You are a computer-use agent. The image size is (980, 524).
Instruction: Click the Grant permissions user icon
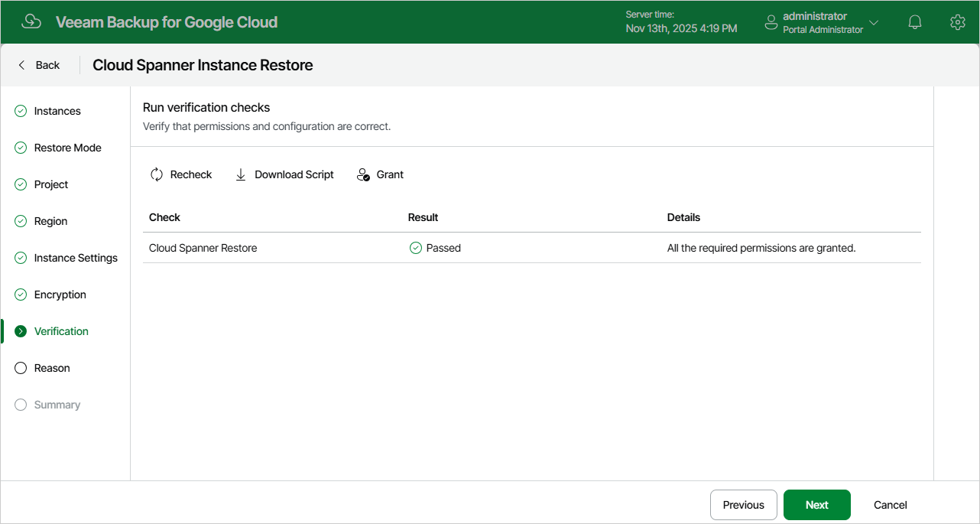[363, 174]
